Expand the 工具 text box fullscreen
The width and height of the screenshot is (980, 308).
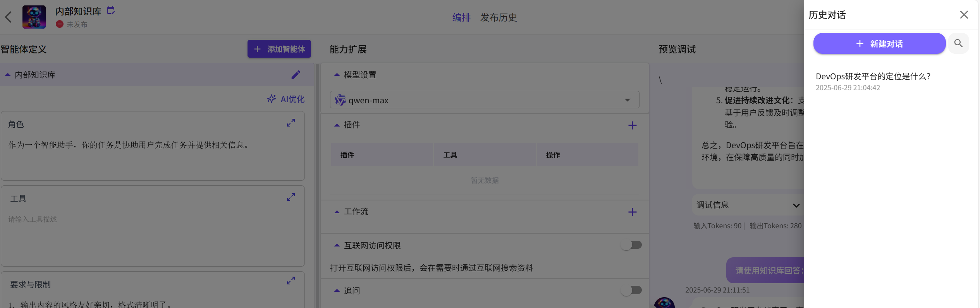(x=291, y=197)
